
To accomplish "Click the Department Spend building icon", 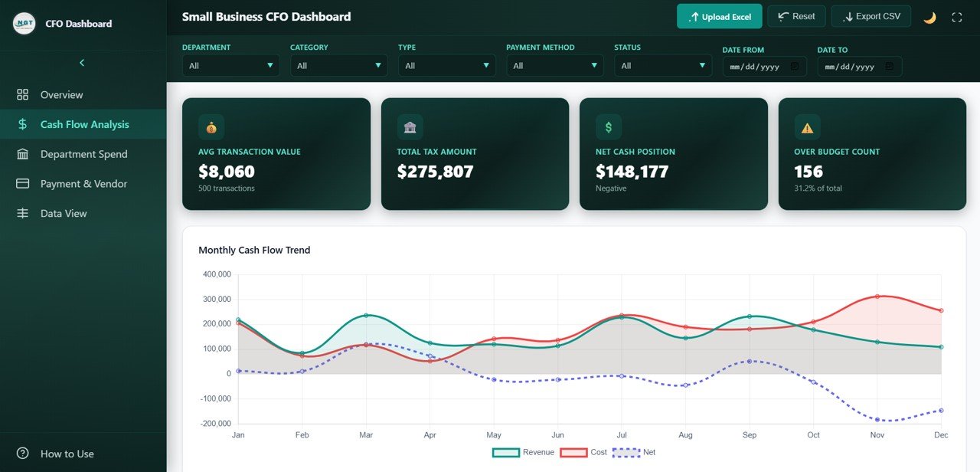I will [24, 154].
